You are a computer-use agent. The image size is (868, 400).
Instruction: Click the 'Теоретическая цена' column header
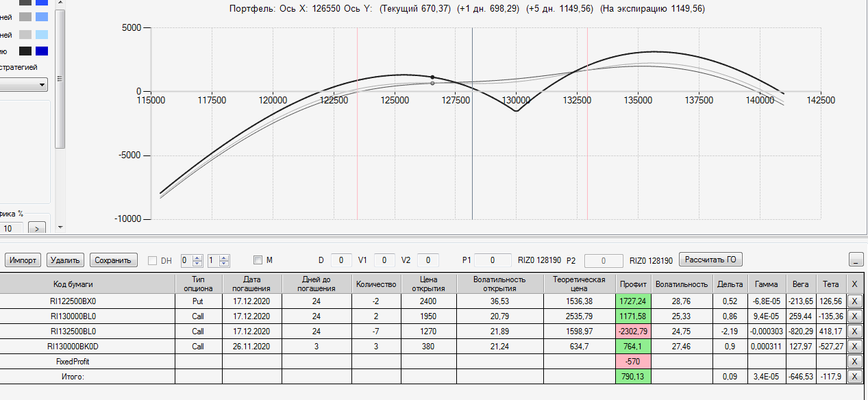[x=579, y=284]
